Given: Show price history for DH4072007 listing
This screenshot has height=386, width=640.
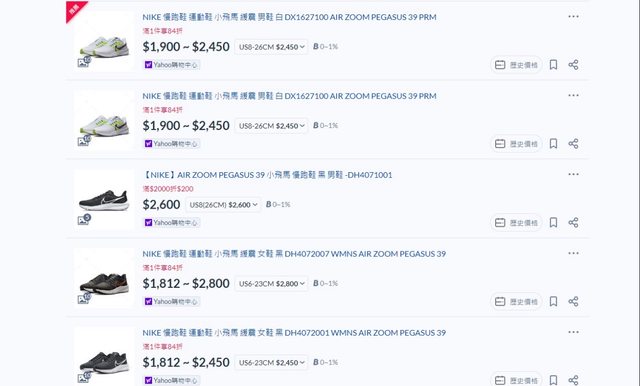Looking at the screenshot, I should pos(516,302).
